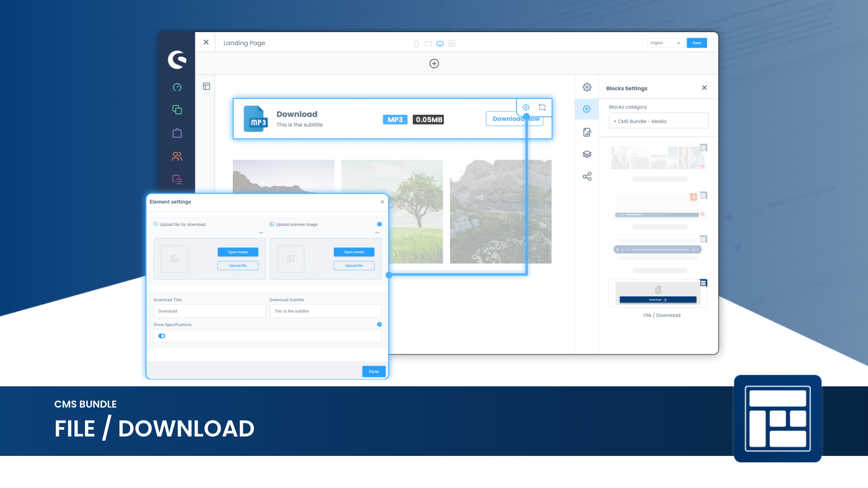Select the add blocks plus icon in the right rail
The image size is (868, 488).
(586, 109)
